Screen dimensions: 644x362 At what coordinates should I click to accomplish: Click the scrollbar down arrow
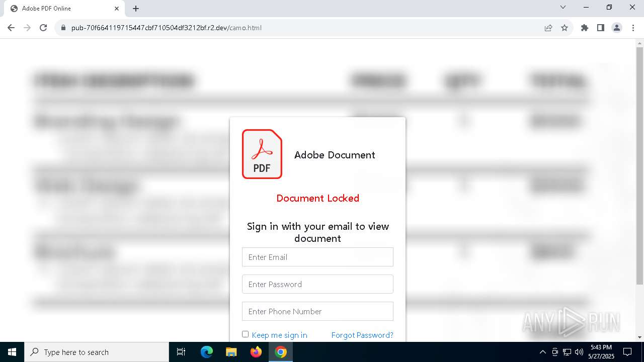[639, 337]
